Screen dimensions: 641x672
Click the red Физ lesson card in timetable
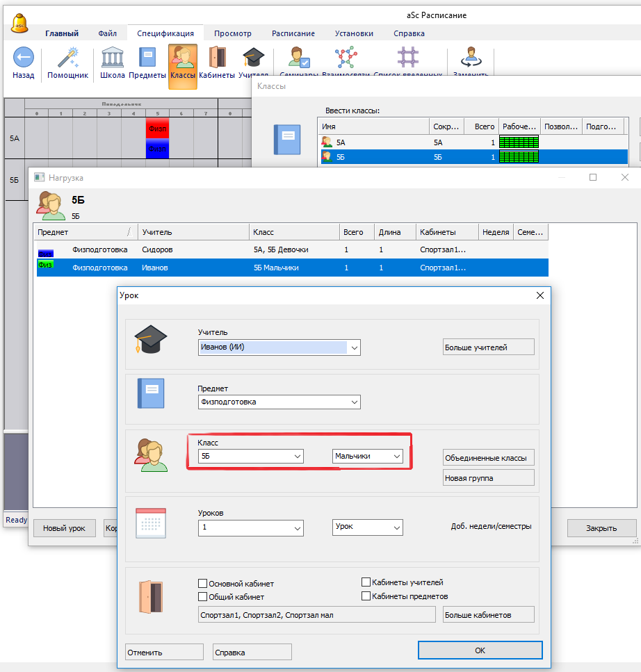(157, 129)
